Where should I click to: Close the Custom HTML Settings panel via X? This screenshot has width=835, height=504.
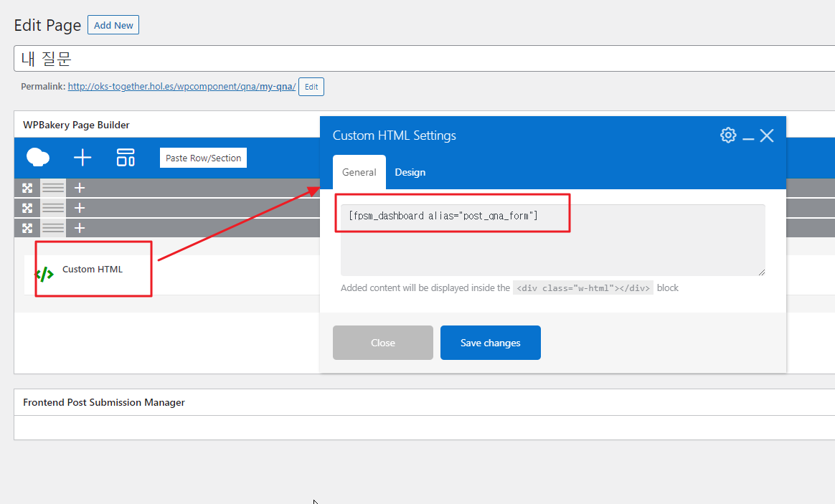(x=767, y=135)
